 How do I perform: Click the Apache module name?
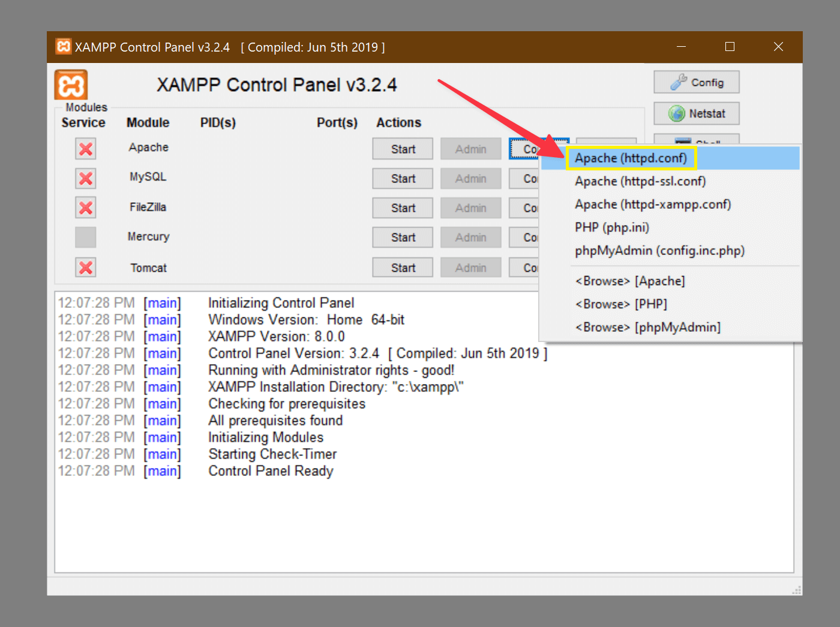(148, 148)
